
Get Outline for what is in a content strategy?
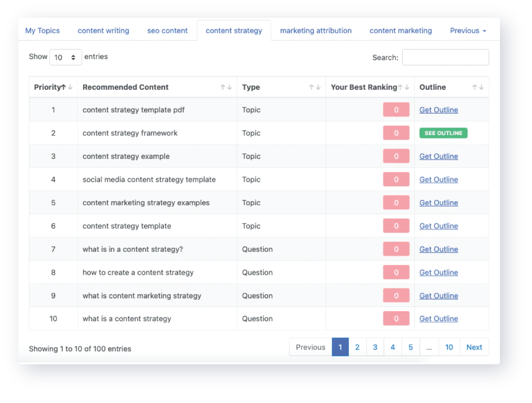[438, 249]
